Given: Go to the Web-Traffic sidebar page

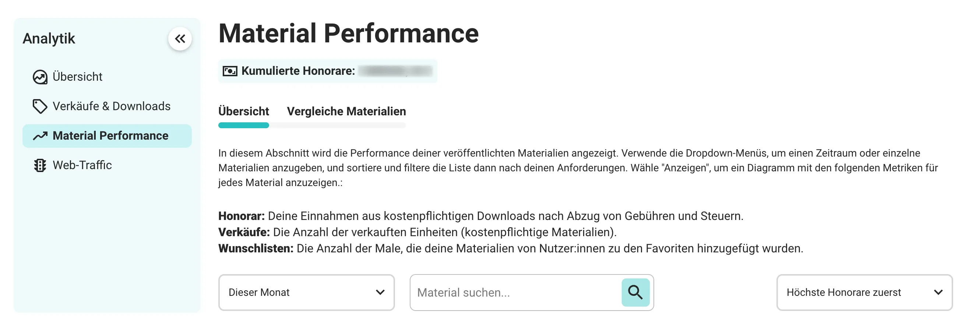Looking at the screenshot, I should [82, 165].
